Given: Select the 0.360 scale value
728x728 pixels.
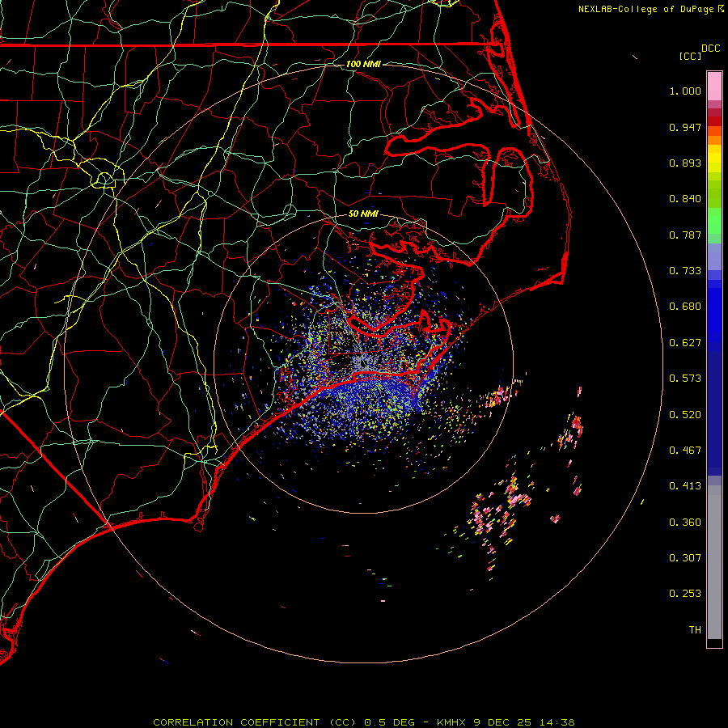Looking at the screenshot, I should (x=685, y=523).
